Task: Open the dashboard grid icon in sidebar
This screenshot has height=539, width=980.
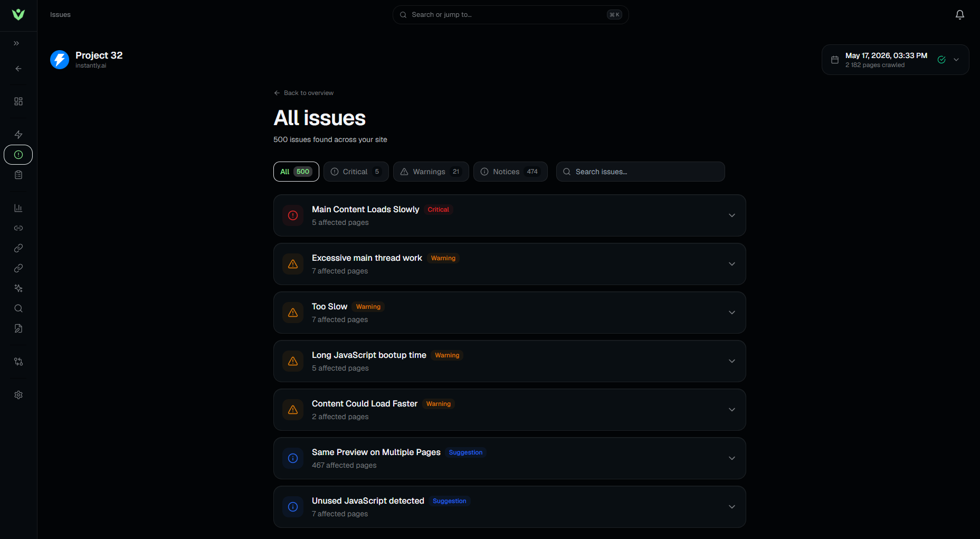Action: point(18,101)
